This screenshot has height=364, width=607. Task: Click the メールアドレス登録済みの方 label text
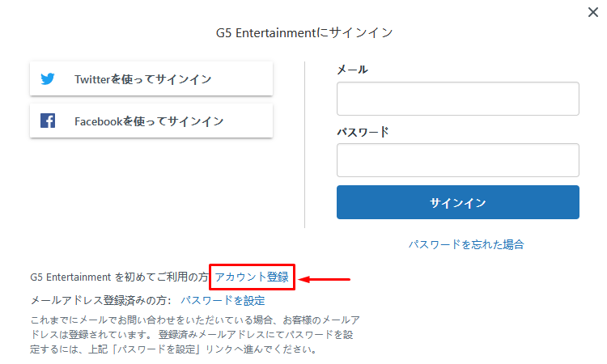tap(101, 301)
